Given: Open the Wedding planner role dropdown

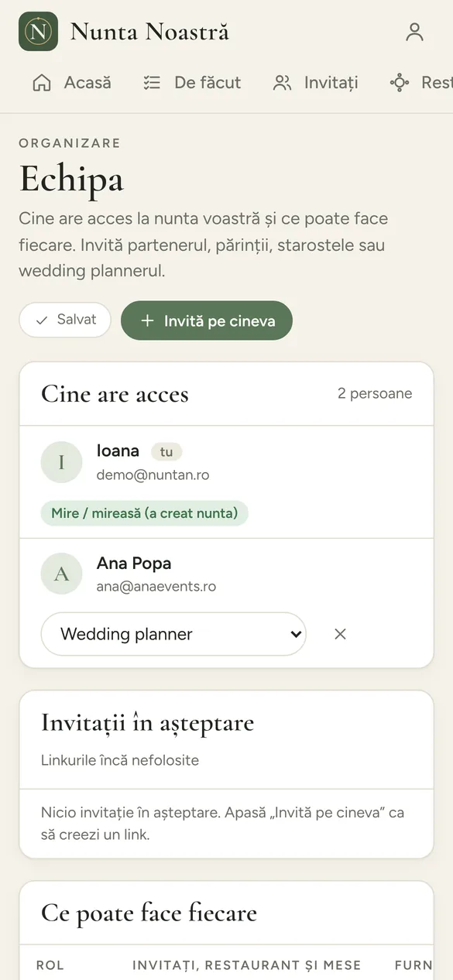Looking at the screenshot, I should click(173, 634).
